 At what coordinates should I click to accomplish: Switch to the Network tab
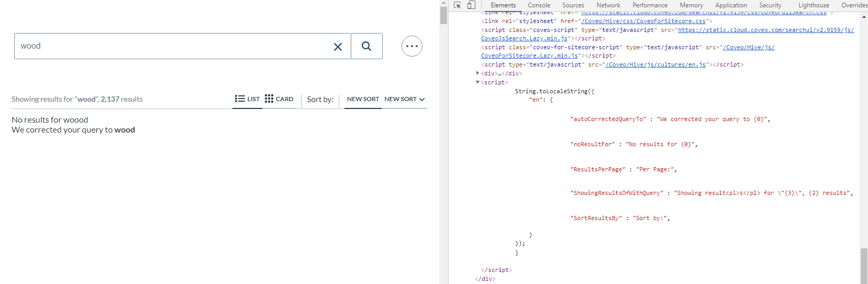[608, 5]
